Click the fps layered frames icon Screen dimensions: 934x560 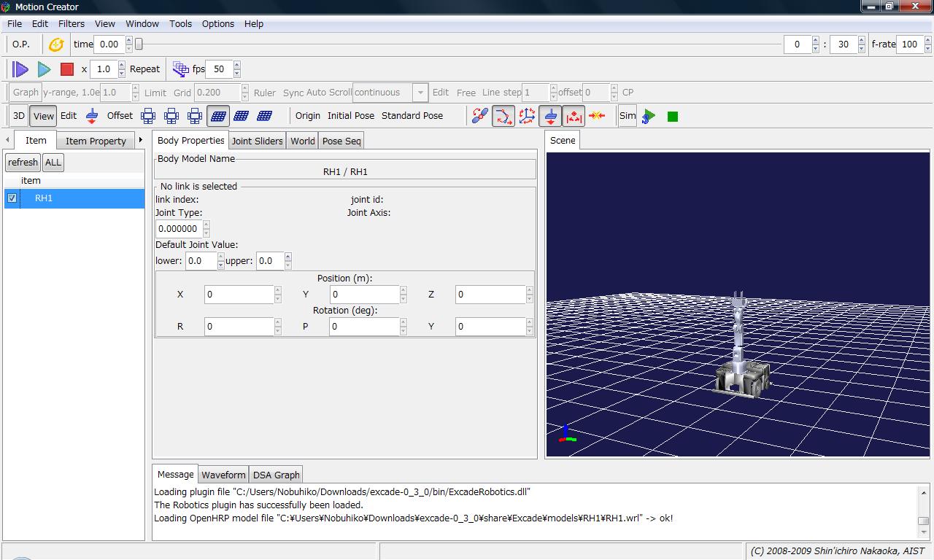(x=180, y=69)
